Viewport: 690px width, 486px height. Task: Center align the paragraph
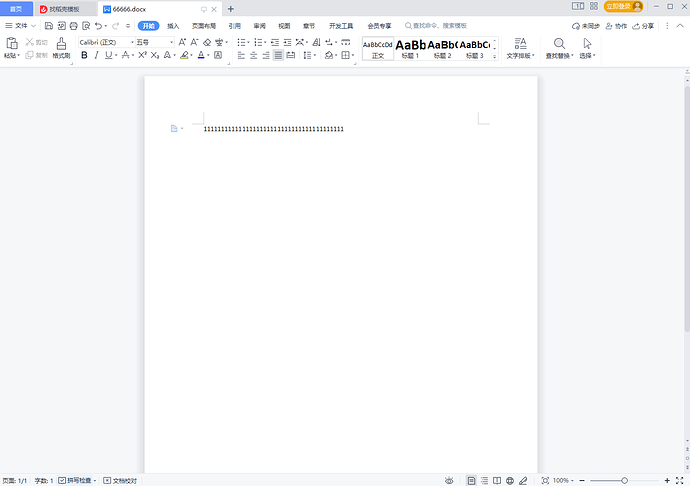click(253, 55)
